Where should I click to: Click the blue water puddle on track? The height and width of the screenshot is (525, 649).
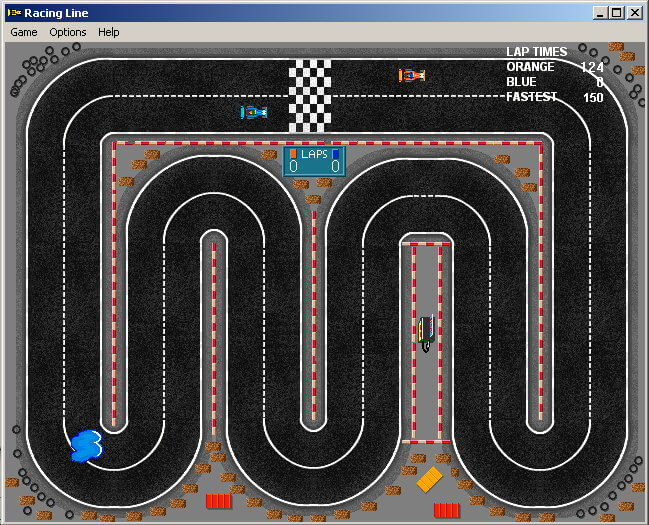(87, 446)
